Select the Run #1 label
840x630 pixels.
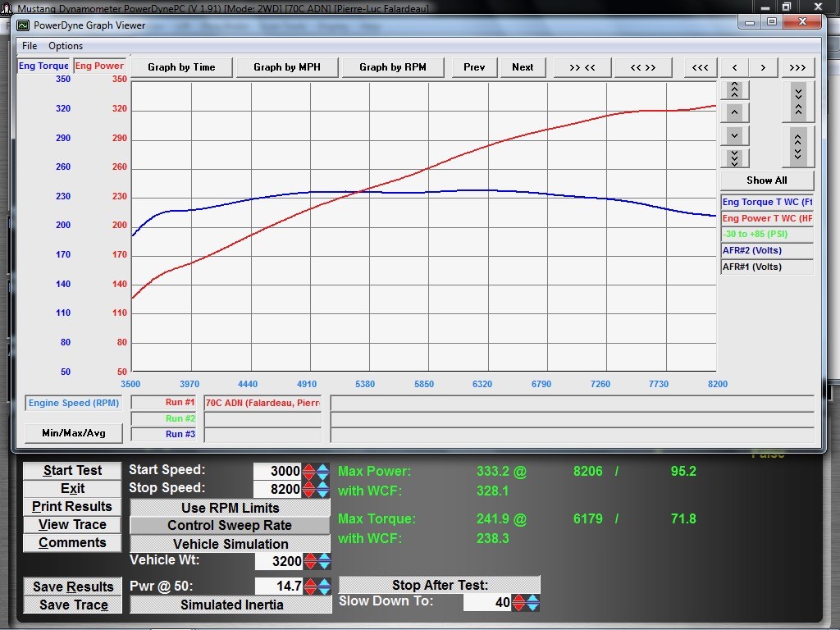point(164,403)
